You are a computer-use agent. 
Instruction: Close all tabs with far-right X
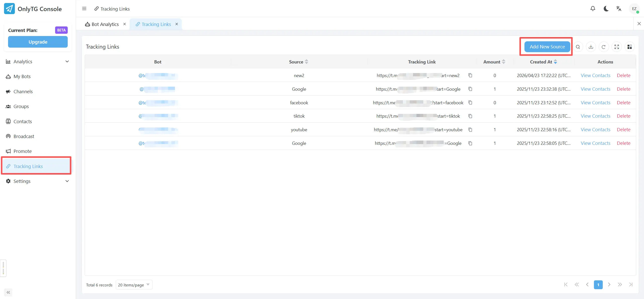click(x=639, y=24)
